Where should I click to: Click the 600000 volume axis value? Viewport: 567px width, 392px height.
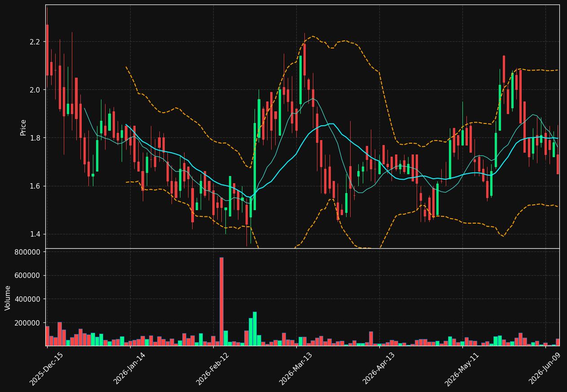click(x=28, y=276)
